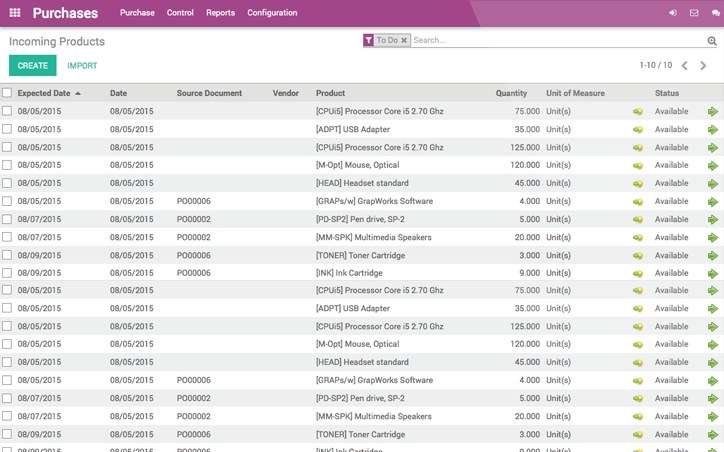The image size is (724, 452).
Task: Select the second table row checkbox
Action: tap(7, 129)
